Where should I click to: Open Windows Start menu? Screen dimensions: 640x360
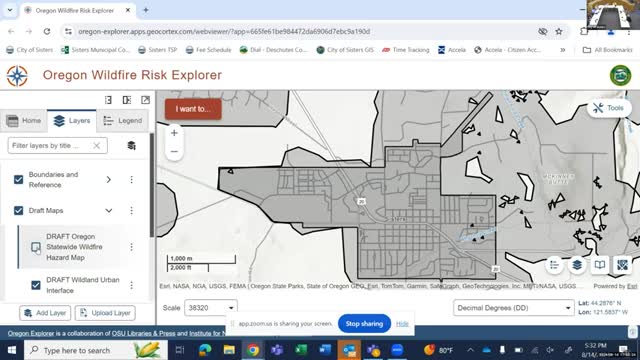coord(12,350)
